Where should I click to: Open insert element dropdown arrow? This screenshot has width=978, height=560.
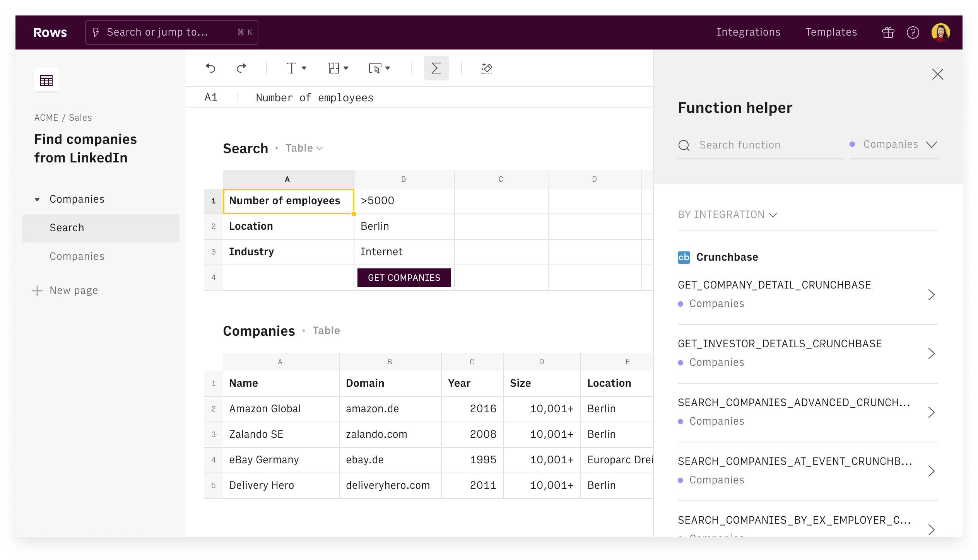[388, 68]
